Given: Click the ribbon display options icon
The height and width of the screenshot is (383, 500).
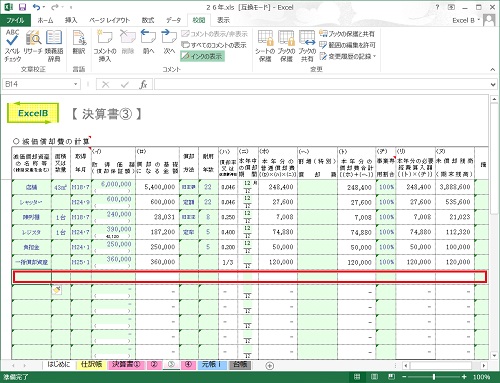Looking at the screenshot, I should [451, 7].
